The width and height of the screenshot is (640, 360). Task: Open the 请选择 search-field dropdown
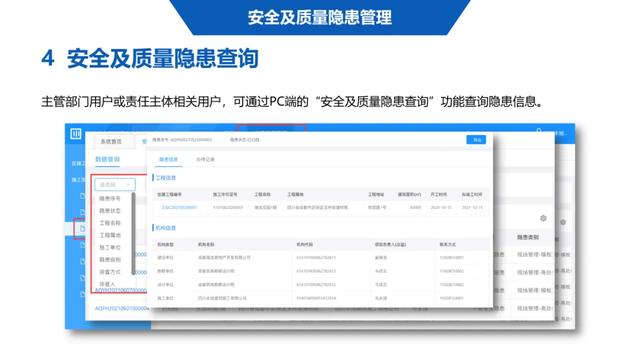(x=115, y=184)
